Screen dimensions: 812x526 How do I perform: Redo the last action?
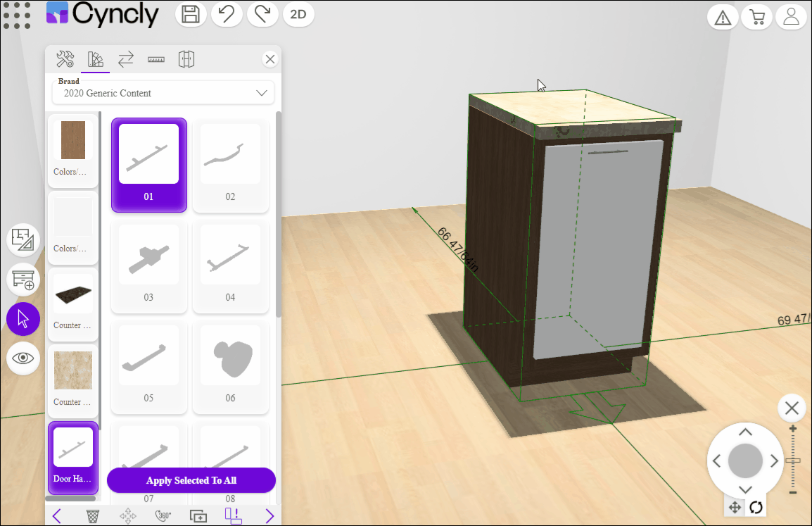point(262,14)
